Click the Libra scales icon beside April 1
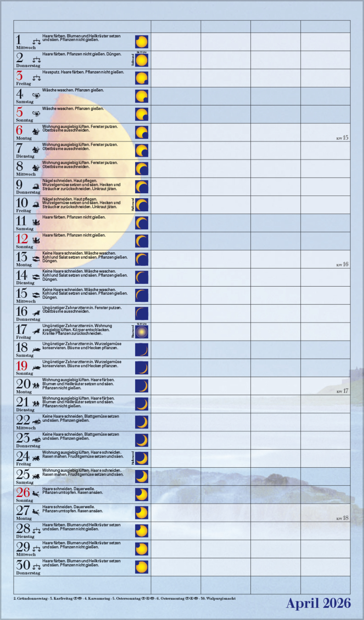 pos(36,42)
